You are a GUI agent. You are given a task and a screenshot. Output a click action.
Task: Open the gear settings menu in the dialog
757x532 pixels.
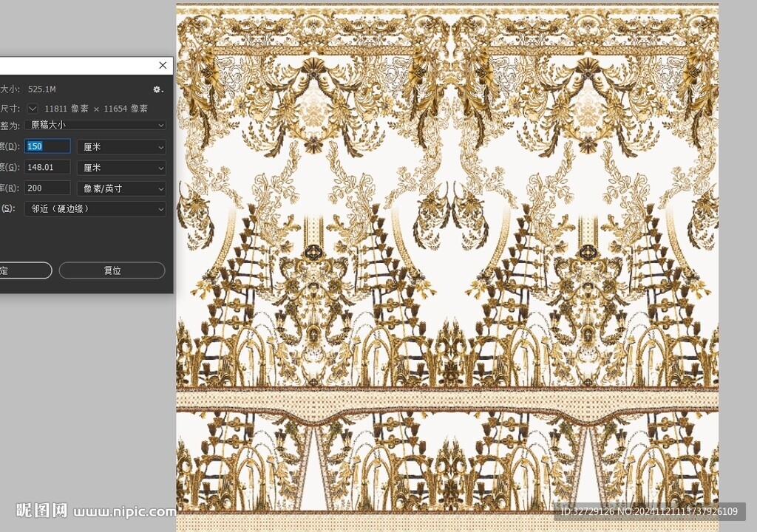tap(157, 89)
